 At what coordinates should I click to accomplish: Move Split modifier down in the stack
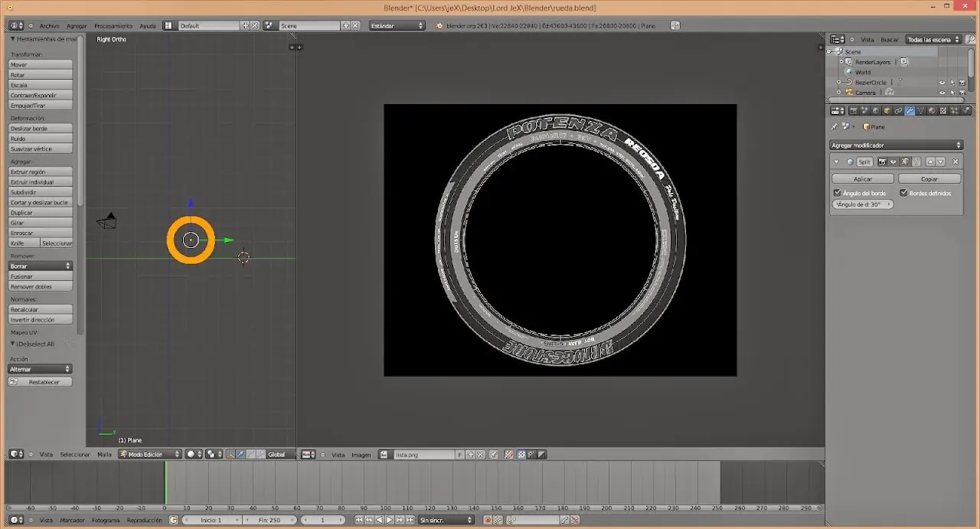pos(940,162)
